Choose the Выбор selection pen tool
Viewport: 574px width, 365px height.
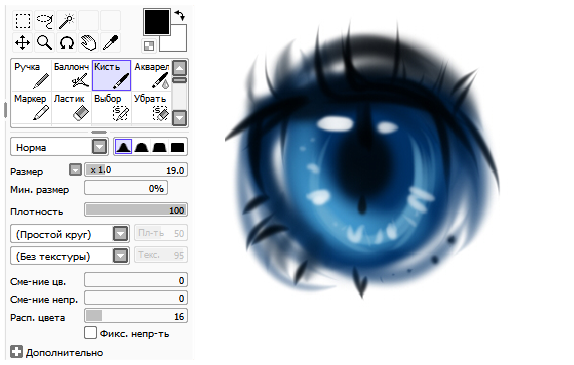pyautogui.click(x=111, y=107)
